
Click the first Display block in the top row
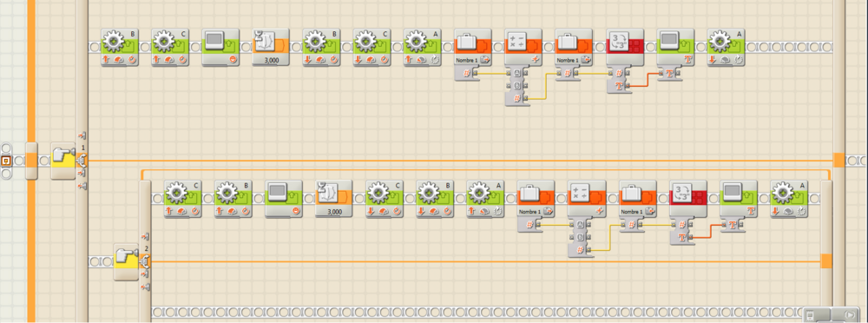pyautogui.click(x=220, y=47)
